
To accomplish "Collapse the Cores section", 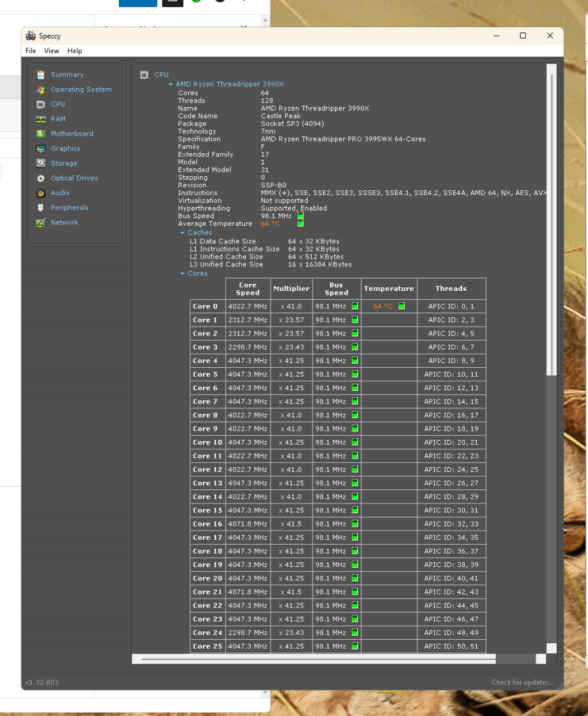I will (182, 273).
